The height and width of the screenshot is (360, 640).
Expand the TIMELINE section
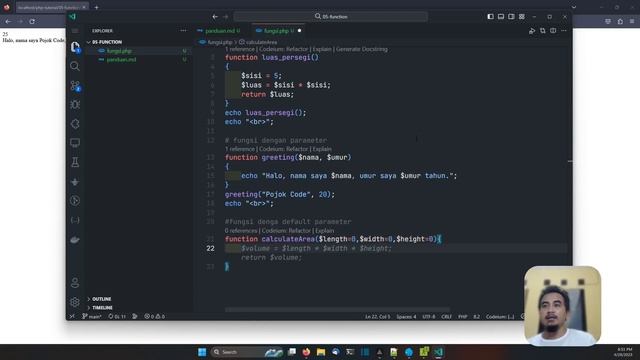click(102, 308)
